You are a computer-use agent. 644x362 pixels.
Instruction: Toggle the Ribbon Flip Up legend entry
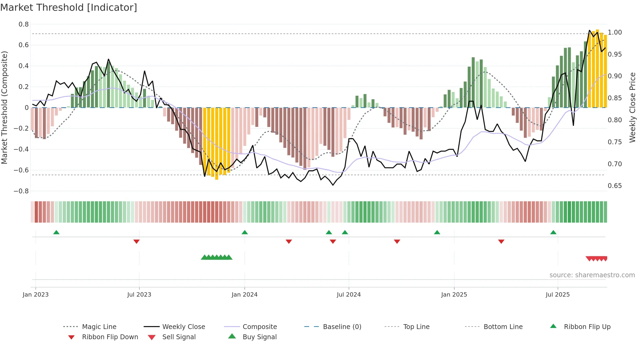tap(580, 327)
